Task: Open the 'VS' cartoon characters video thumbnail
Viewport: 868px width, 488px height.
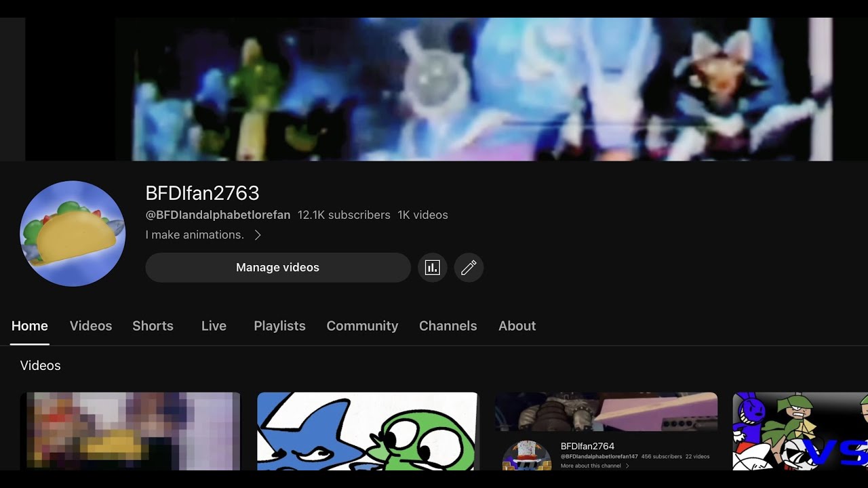Action: tap(800, 431)
